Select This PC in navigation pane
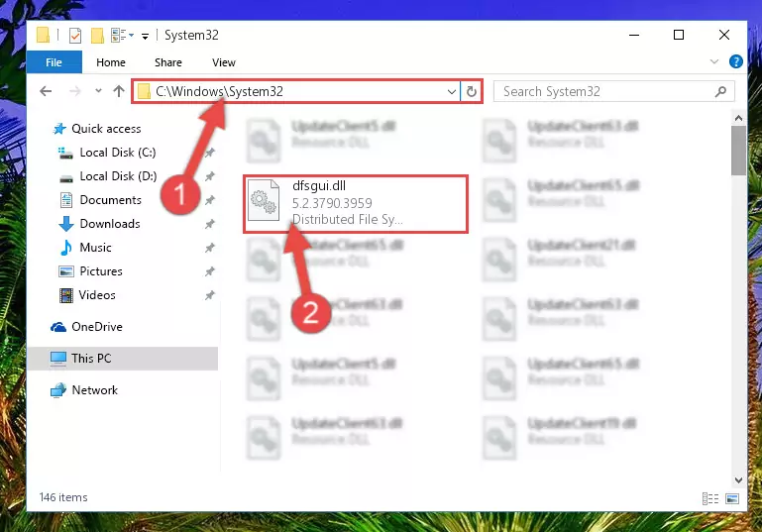This screenshot has width=762, height=532. (122, 358)
